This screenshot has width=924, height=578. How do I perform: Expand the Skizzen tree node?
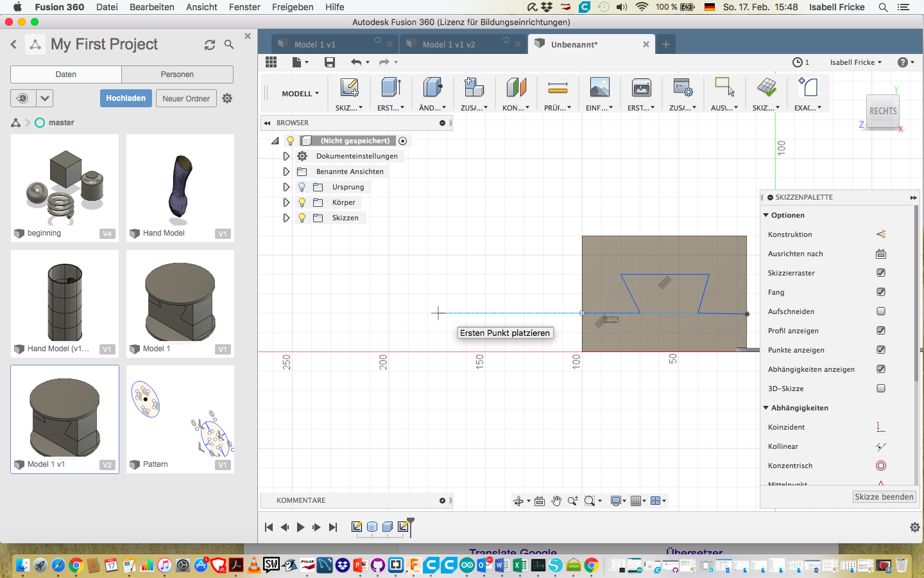coord(286,218)
